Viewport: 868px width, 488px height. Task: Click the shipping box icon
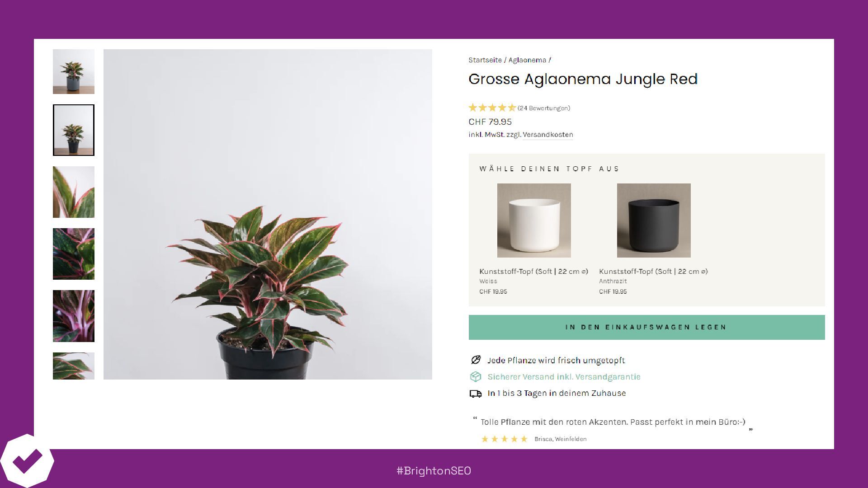(476, 376)
